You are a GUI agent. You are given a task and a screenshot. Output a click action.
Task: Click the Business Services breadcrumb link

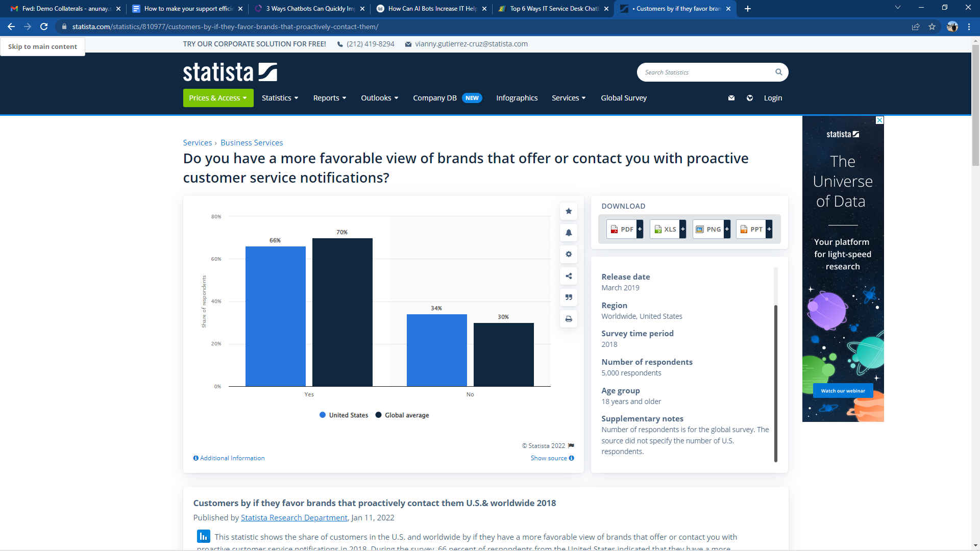point(252,143)
